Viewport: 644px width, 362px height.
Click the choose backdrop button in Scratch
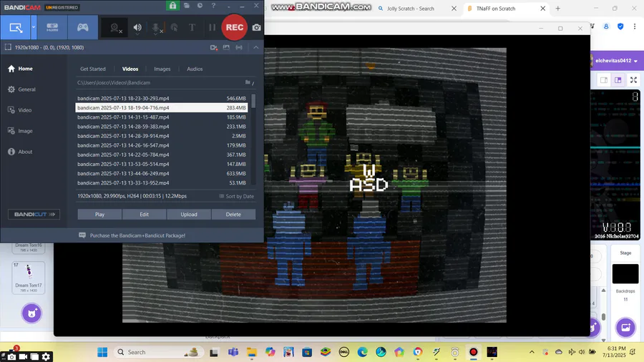click(625, 328)
